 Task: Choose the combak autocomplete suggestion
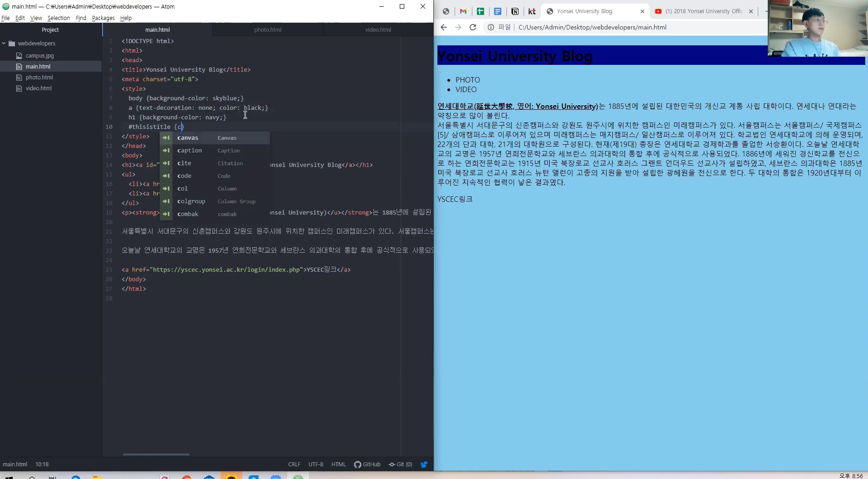point(215,214)
